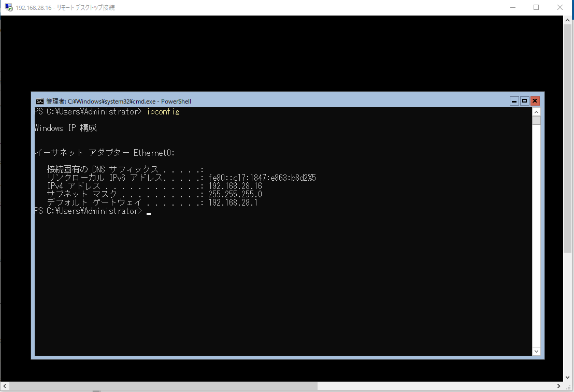Image resolution: width=574 pixels, height=392 pixels.
Task: Minimize the Remote Desktop Connection window
Action: click(x=513, y=7)
